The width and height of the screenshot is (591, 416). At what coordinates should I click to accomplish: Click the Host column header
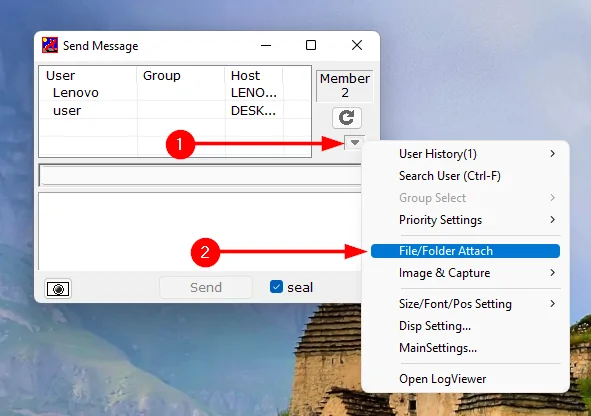[x=254, y=75]
